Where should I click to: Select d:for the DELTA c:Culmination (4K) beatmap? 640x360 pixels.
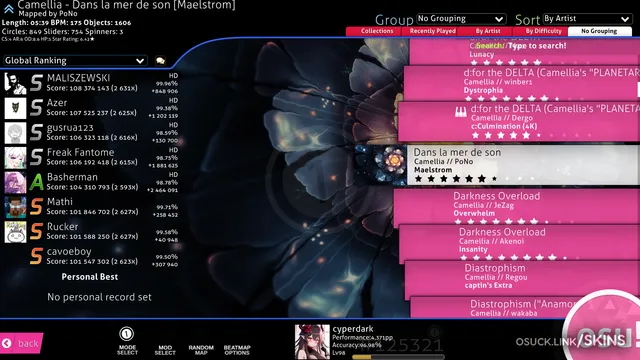519,122
